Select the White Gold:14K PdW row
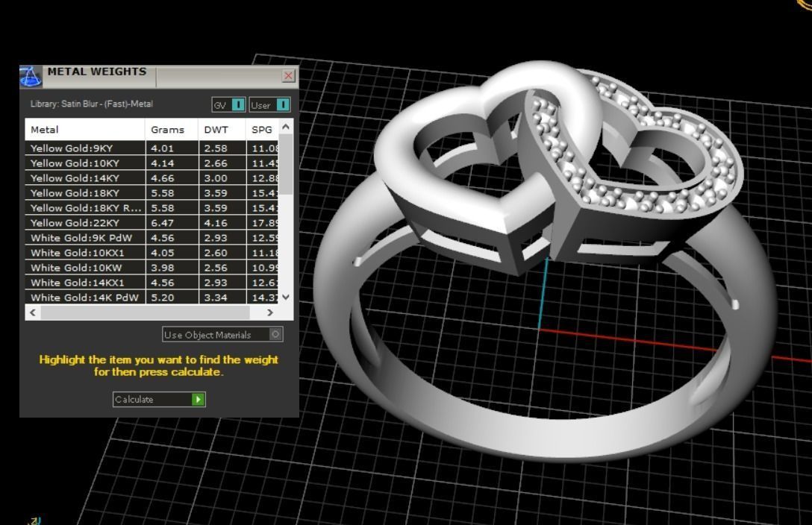This screenshot has height=525, width=812. 152,298
